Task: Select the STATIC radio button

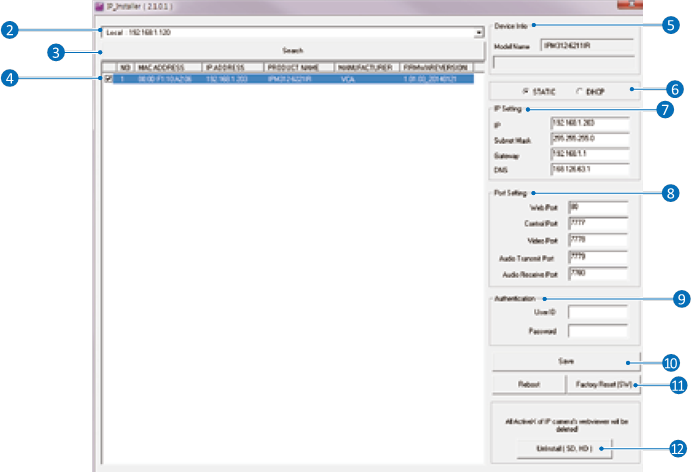Action: point(526,91)
